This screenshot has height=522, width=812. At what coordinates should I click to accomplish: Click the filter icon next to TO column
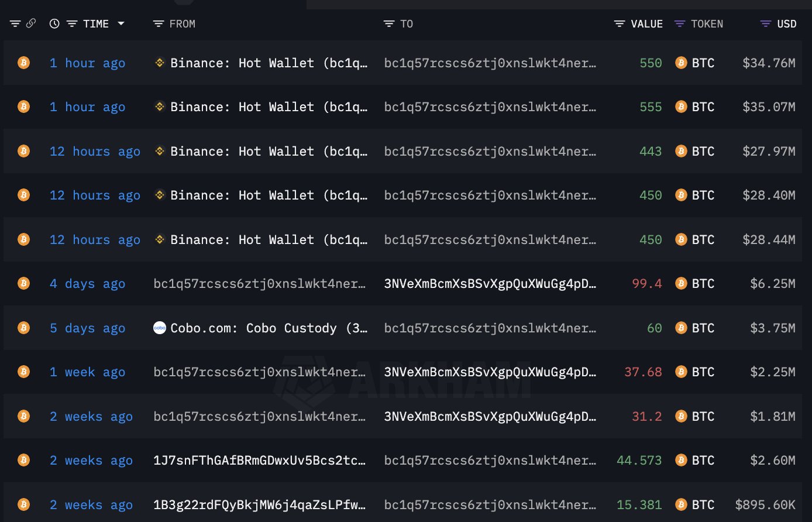point(388,23)
